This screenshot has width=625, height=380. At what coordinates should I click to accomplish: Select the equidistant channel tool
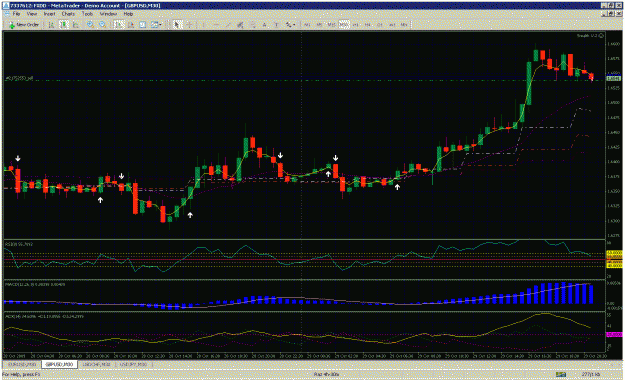240,25
